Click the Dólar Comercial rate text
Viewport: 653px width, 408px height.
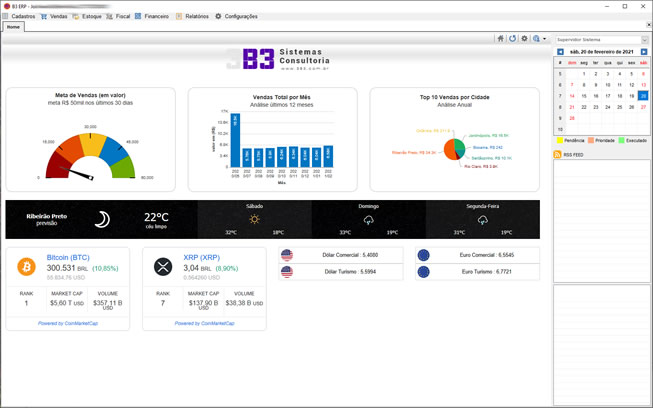tap(350, 255)
